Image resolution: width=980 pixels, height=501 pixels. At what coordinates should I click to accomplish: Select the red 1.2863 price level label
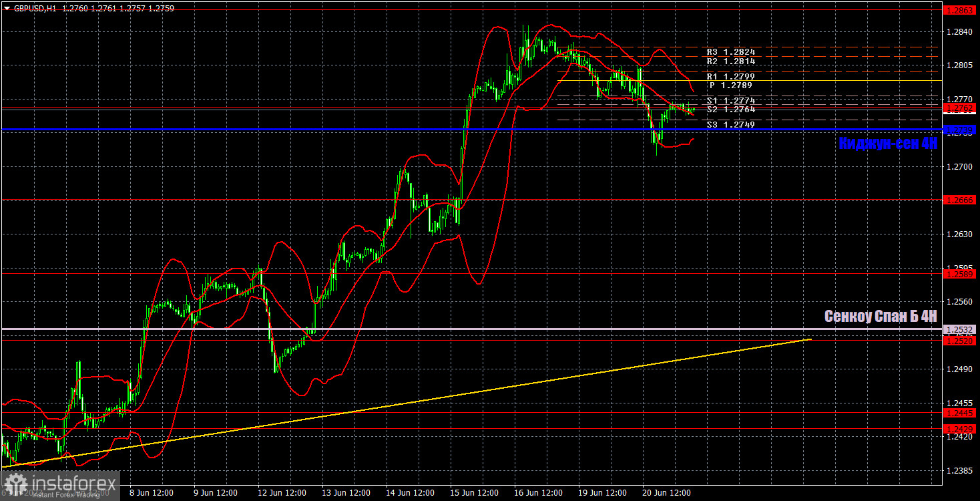tap(960, 11)
